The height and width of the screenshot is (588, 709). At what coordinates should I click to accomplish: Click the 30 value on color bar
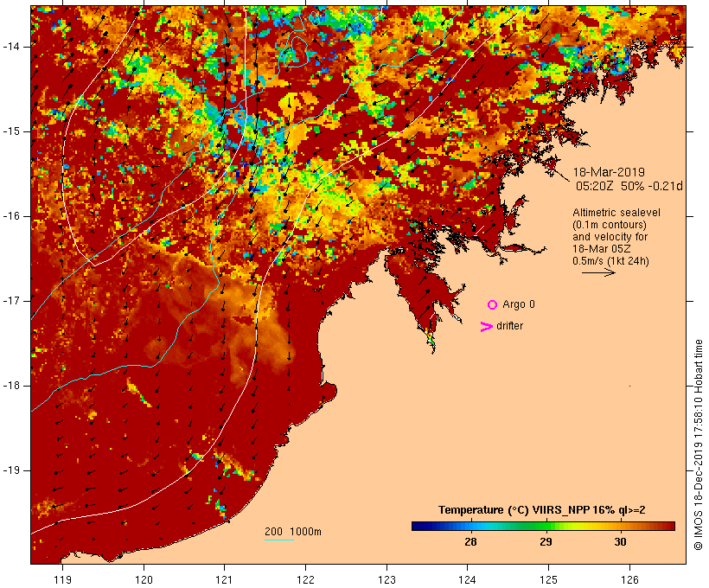(621, 541)
